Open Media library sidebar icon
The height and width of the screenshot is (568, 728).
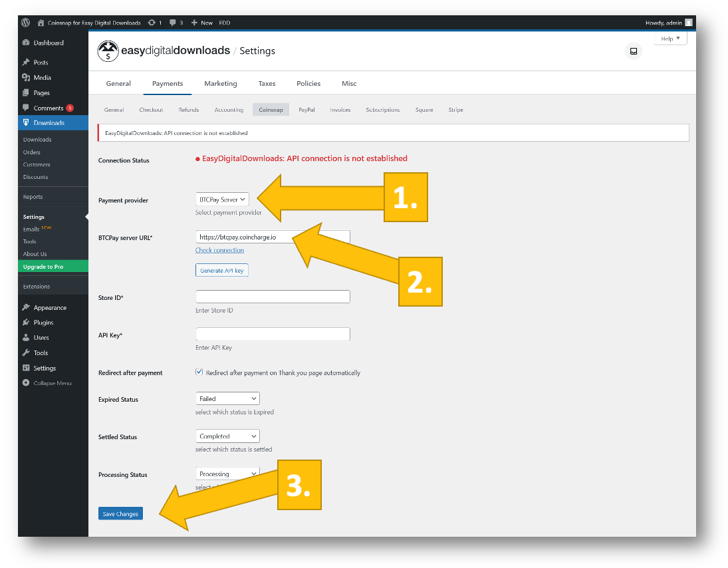[26, 78]
